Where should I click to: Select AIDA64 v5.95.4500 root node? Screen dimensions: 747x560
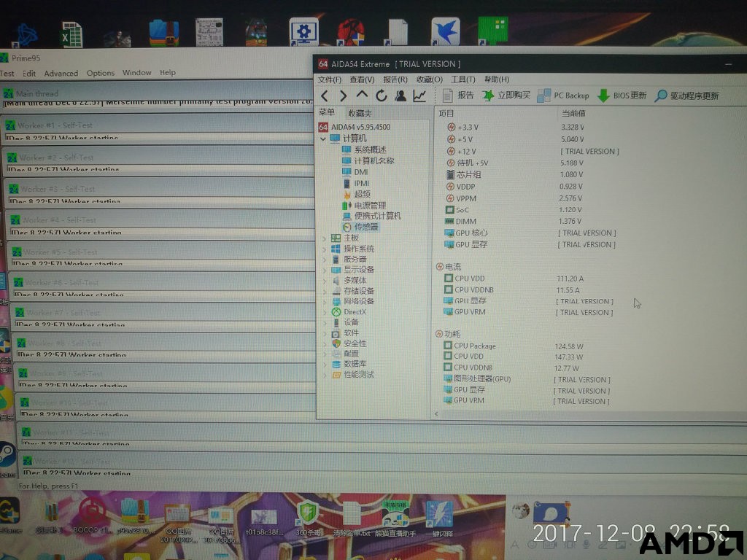point(355,127)
